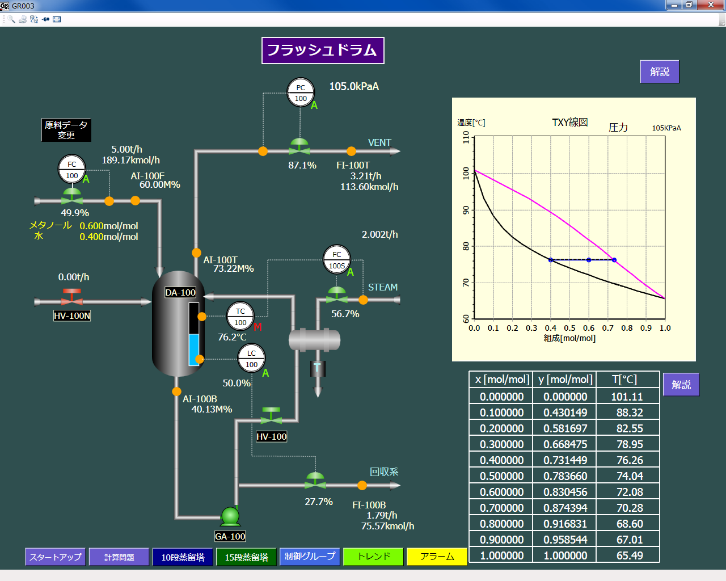The width and height of the screenshot is (726, 581).
Task: Show the トレンド trend view
Action: click(x=372, y=556)
